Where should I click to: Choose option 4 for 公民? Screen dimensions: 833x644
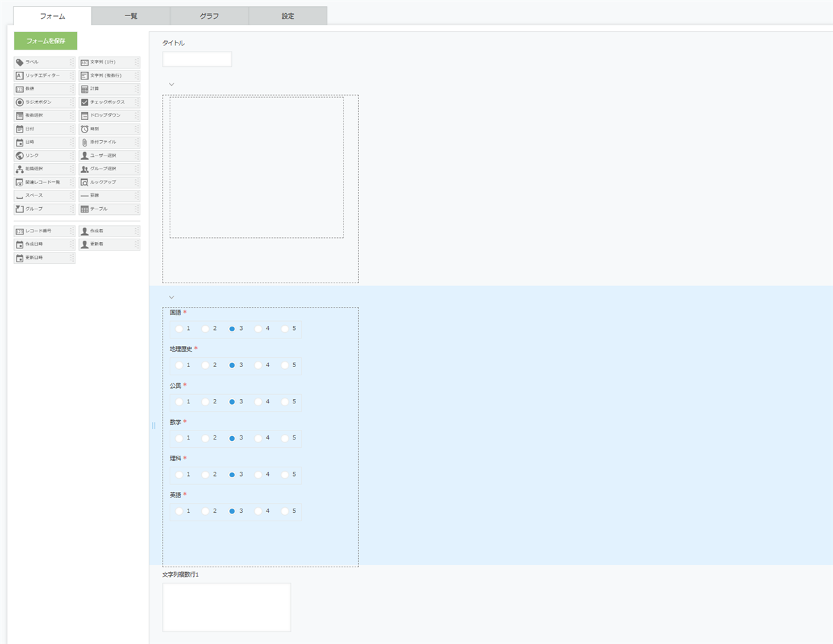click(258, 402)
